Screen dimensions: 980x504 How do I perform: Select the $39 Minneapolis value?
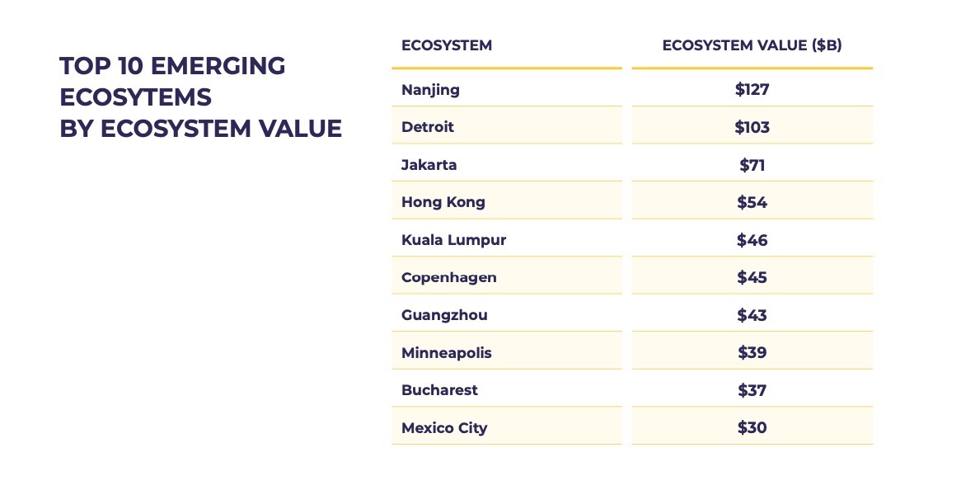point(752,353)
